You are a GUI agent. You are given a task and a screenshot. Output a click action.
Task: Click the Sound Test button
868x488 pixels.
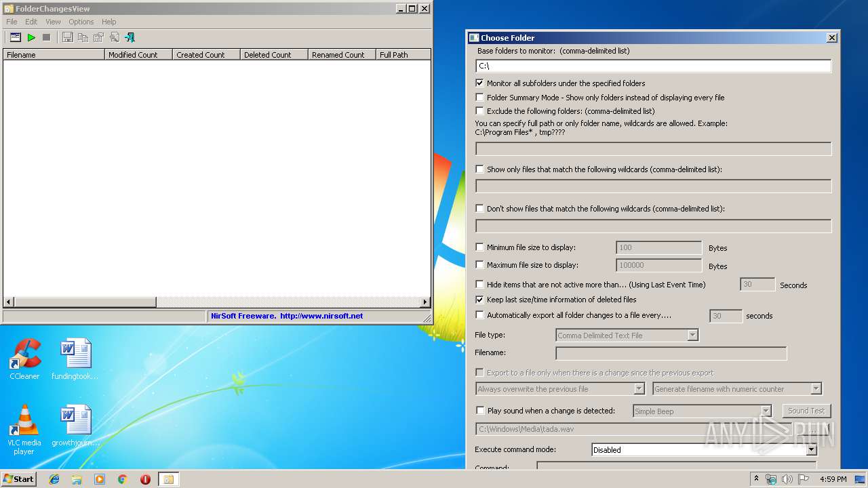tap(806, 411)
